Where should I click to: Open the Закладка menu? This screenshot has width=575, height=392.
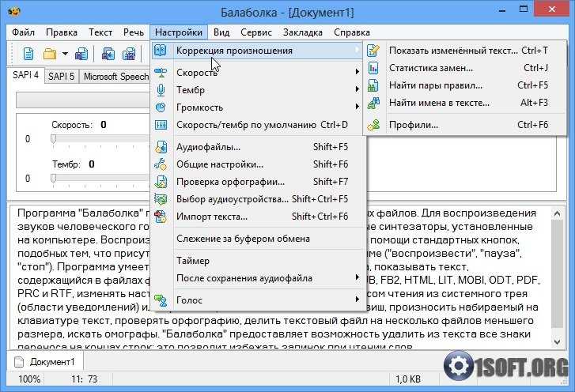coord(303,32)
